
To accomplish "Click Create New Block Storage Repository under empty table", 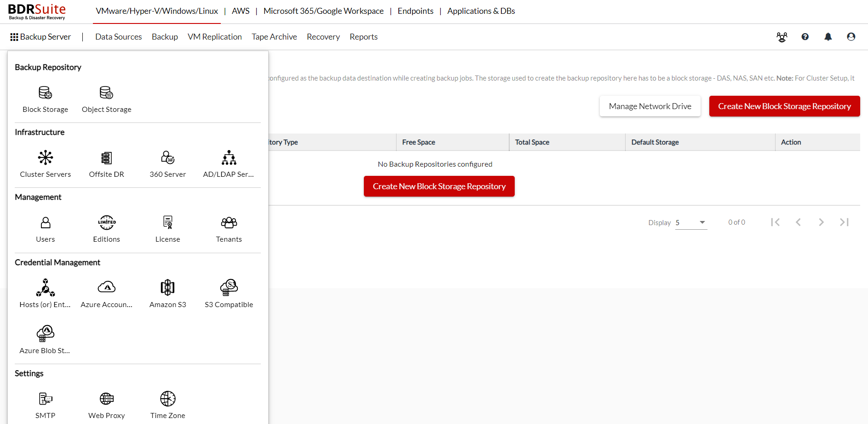I will click(x=439, y=186).
